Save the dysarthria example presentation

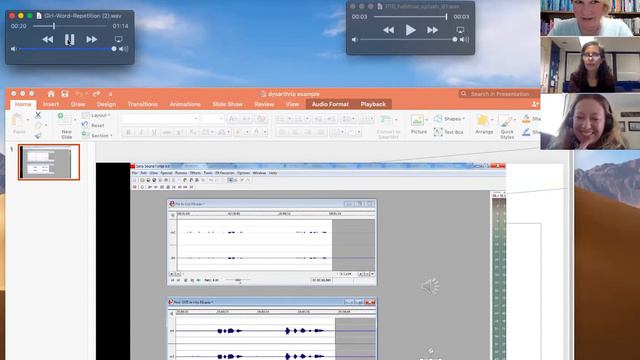pos(65,94)
